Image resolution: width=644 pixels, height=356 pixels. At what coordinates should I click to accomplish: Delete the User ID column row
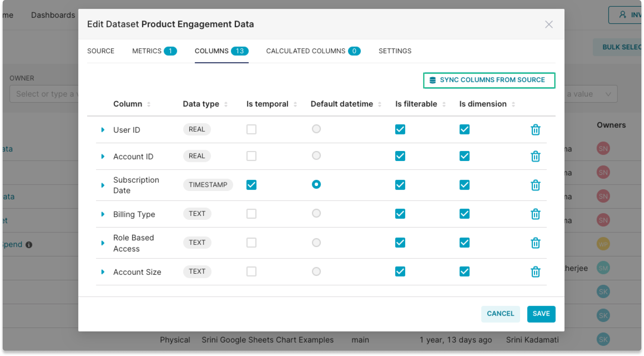pos(535,129)
